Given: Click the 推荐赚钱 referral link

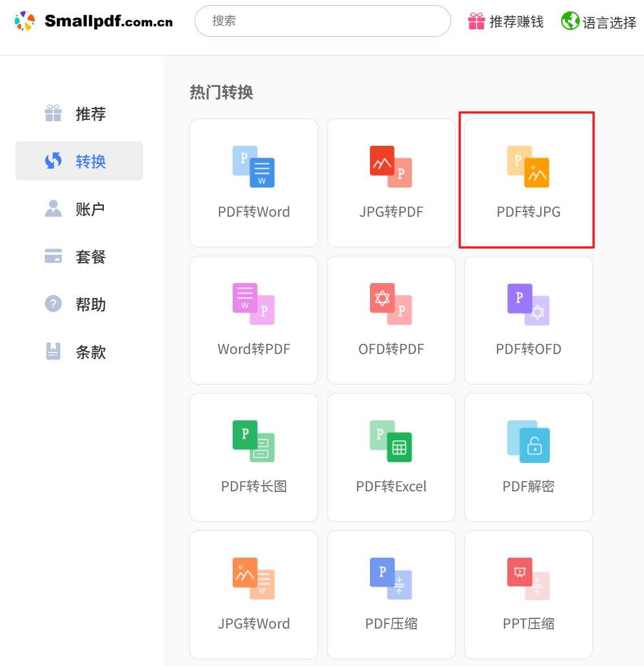Looking at the screenshot, I should point(505,22).
